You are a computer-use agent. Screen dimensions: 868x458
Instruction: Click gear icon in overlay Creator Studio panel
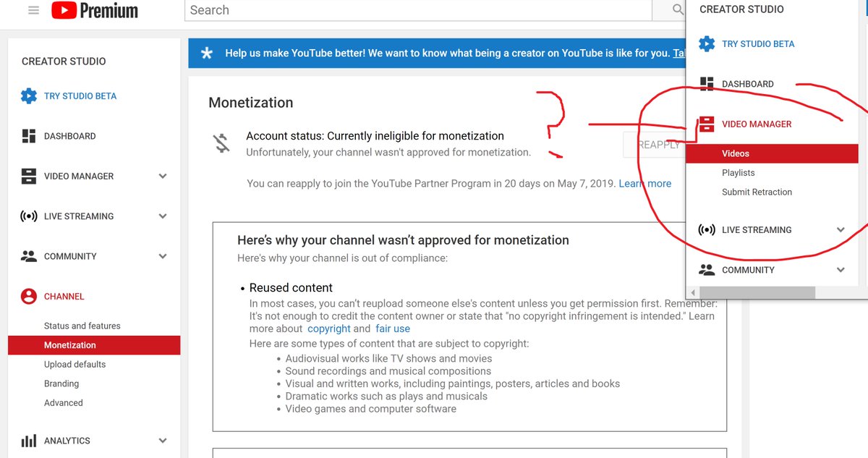pos(707,43)
